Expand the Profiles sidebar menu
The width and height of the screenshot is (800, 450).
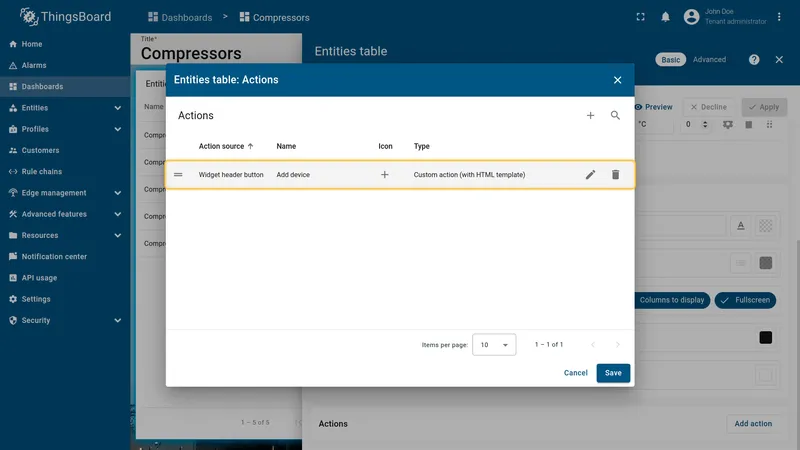point(65,129)
